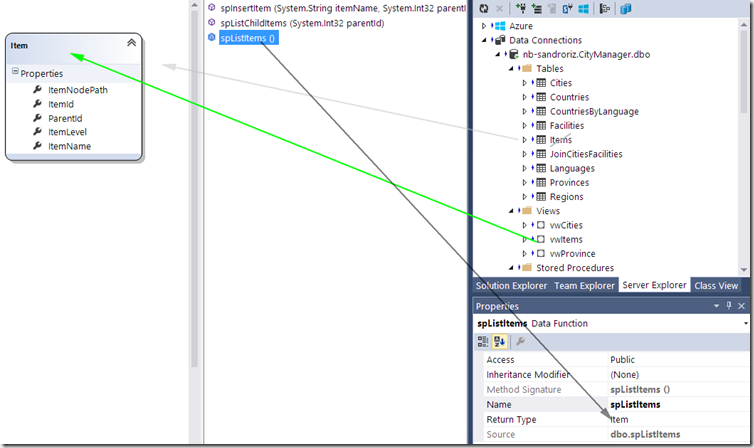Switch to the Class View tab
Viewport: 754px width, 448px height.
coord(716,285)
